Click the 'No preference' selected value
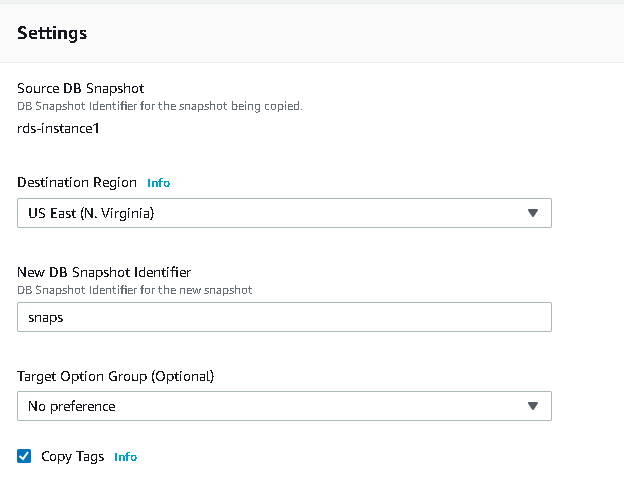Screen dimensions: 624x478 71,406
